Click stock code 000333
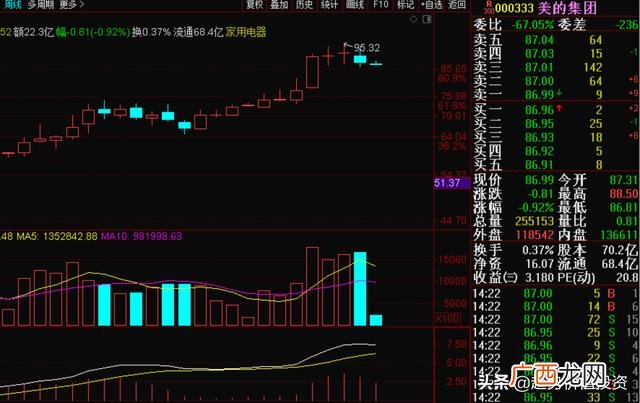The height and width of the screenshot is (403, 640). [x=514, y=8]
